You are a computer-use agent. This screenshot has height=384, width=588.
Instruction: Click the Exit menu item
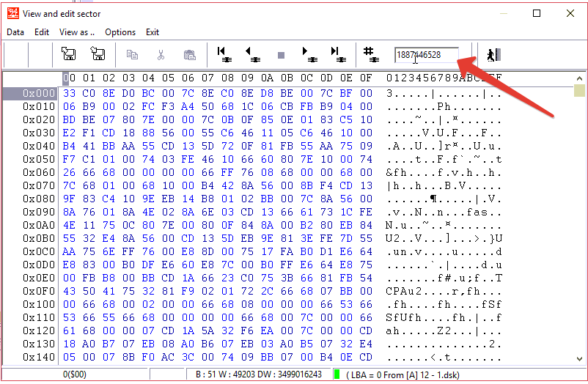pyautogui.click(x=152, y=32)
